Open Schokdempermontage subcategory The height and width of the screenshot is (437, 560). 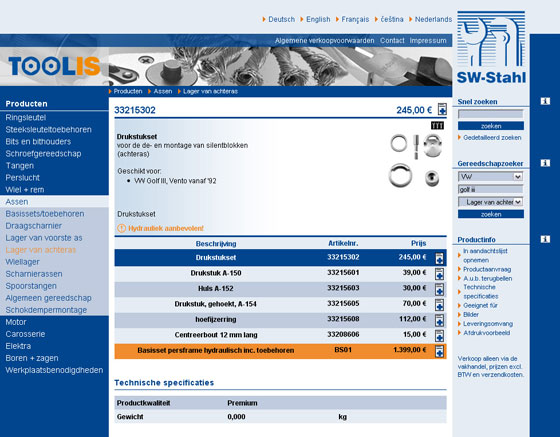click(x=46, y=310)
